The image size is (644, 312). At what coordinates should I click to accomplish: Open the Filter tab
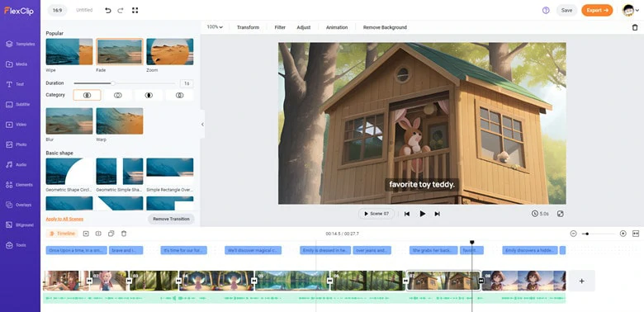coord(280,27)
